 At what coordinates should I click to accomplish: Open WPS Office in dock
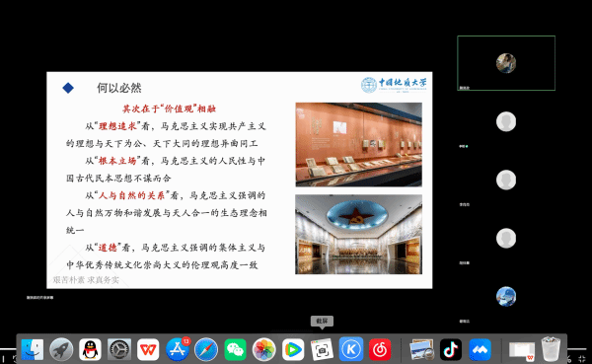coord(148,349)
